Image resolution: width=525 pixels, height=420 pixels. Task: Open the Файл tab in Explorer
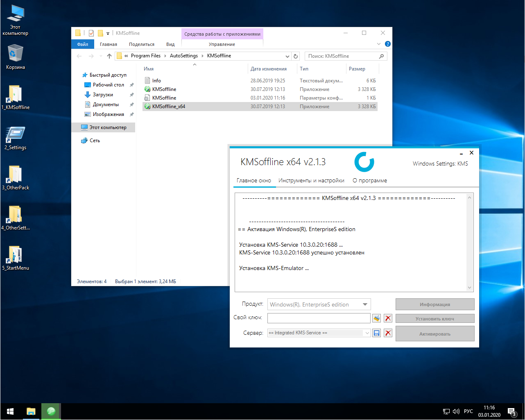(x=83, y=44)
